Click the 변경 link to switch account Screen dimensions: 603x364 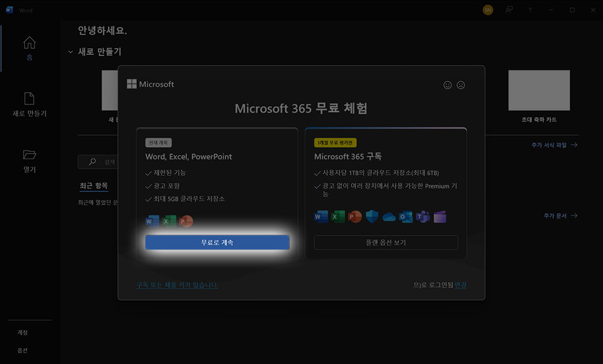tap(460, 285)
